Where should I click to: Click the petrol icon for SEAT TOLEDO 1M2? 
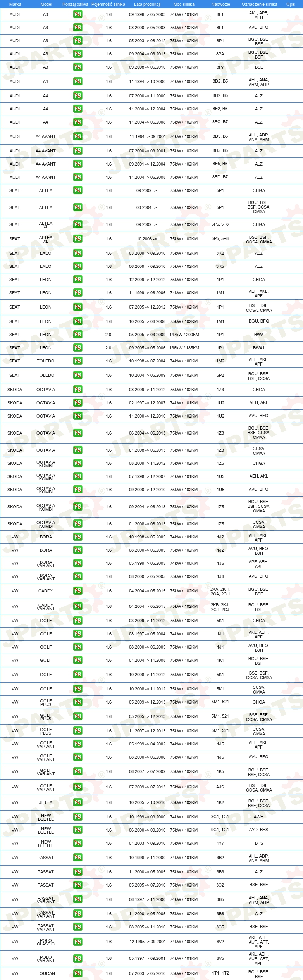pos(77,361)
